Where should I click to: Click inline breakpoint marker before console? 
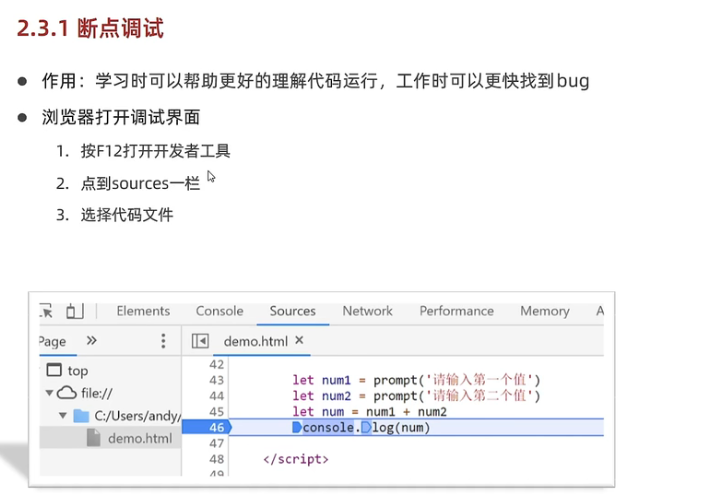click(297, 427)
